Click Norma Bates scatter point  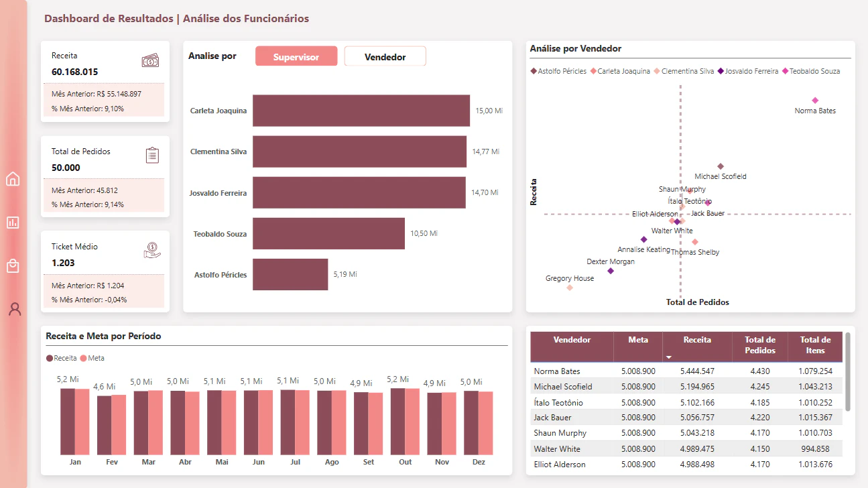pyautogui.click(x=815, y=101)
